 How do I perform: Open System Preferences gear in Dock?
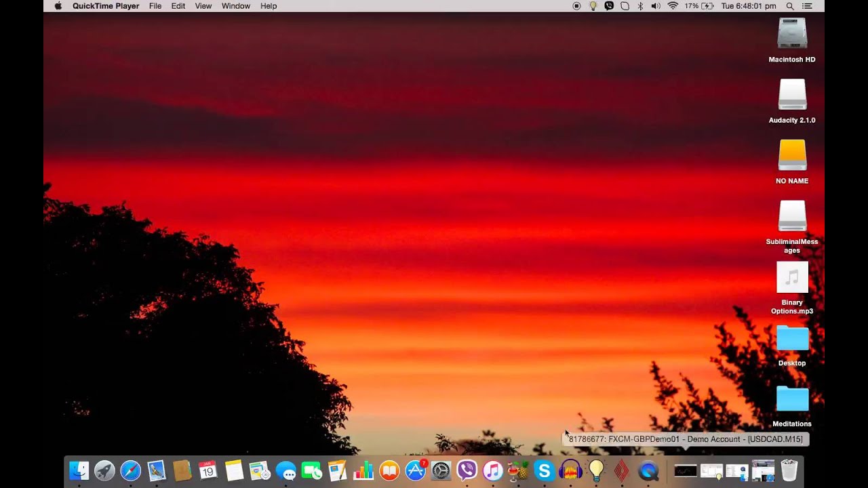tap(441, 470)
